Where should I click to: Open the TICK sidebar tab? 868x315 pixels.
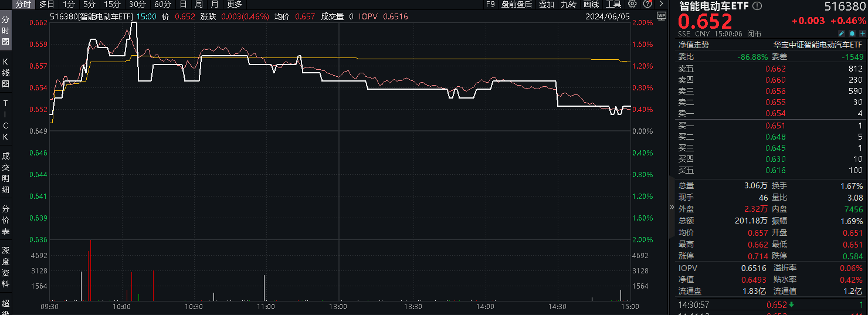6,120
